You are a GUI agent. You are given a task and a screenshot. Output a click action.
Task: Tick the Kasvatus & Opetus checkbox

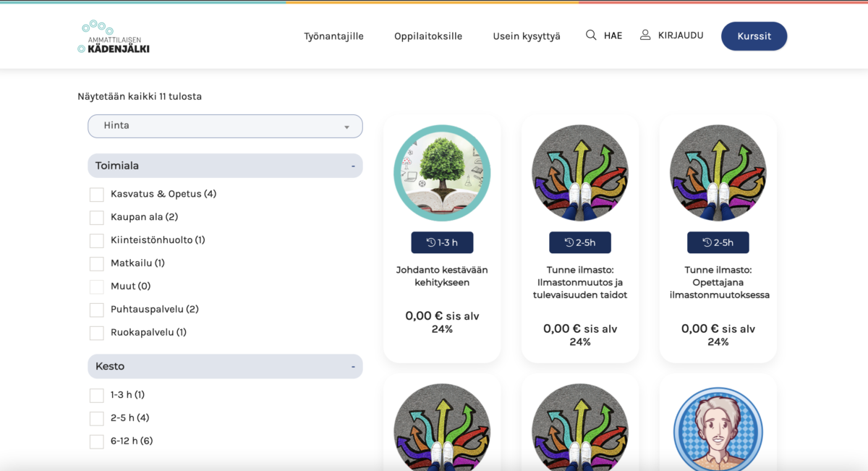(97, 195)
